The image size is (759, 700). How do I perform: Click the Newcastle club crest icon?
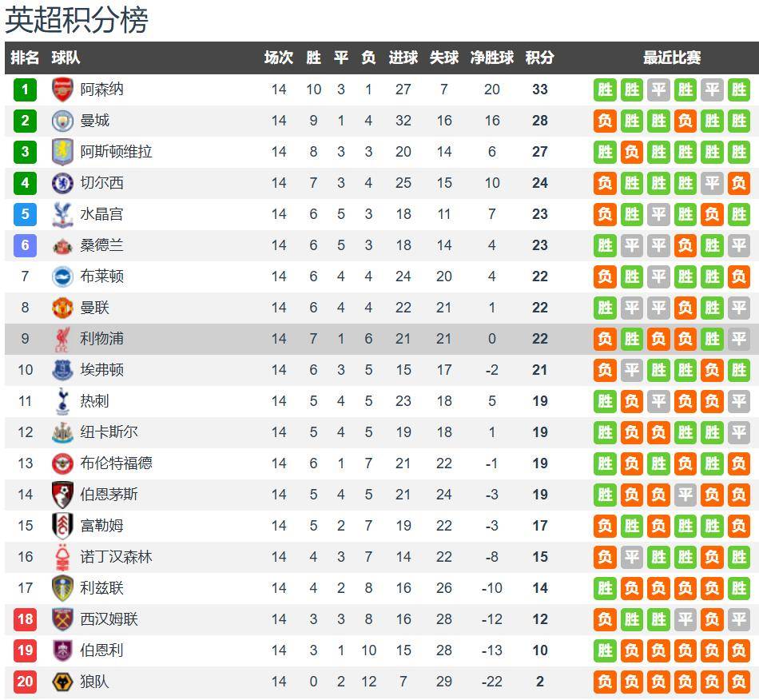tap(62, 432)
